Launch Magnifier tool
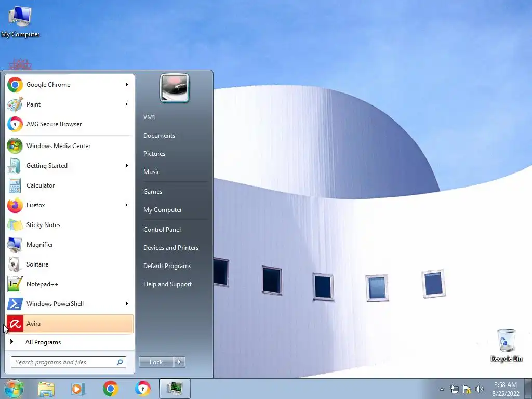Viewport: 532px width, 399px height. tap(70, 244)
